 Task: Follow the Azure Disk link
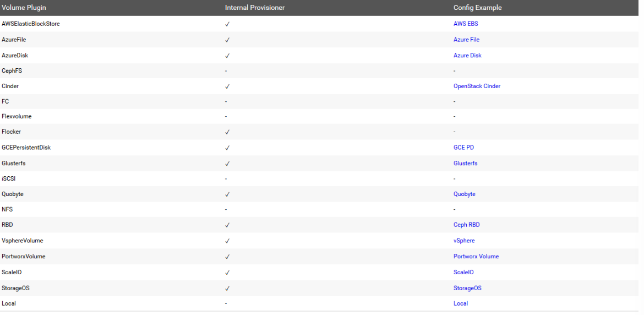point(467,56)
